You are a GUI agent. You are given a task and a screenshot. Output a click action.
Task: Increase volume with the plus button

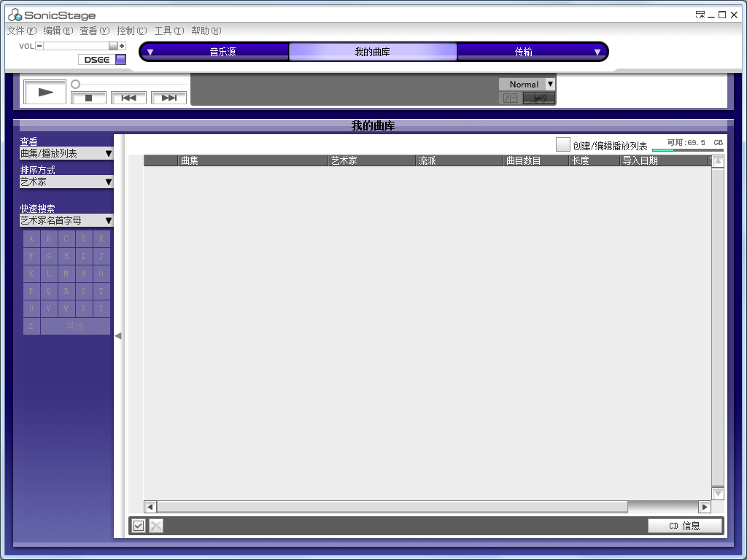tap(122, 46)
